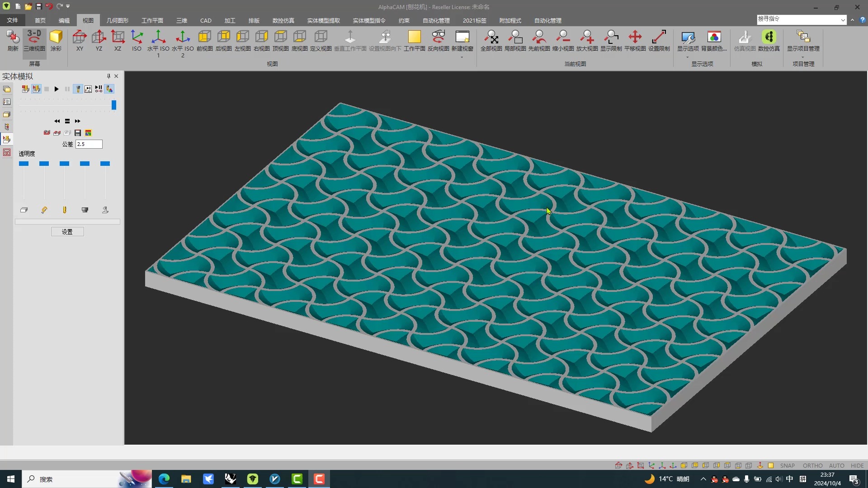This screenshot has width=868, height=488.
Task: Collapse the ribbon with the caret arrow
Action: (852, 20)
